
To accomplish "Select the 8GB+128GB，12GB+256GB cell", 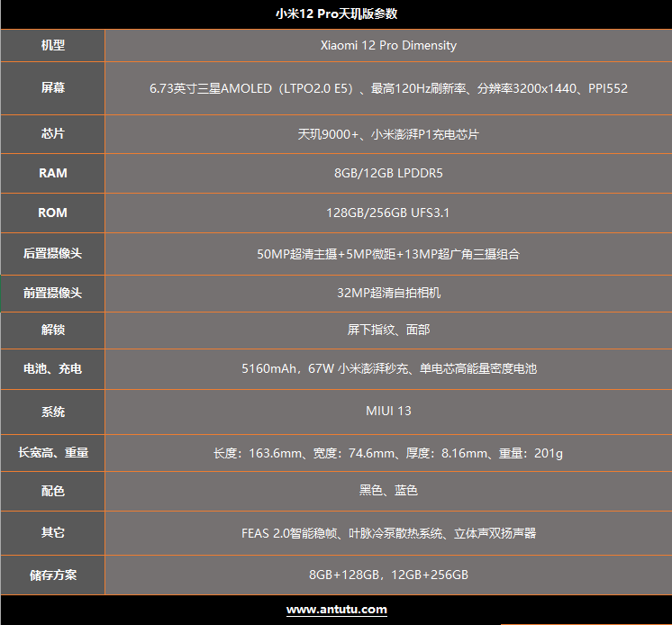I will pos(388,575).
